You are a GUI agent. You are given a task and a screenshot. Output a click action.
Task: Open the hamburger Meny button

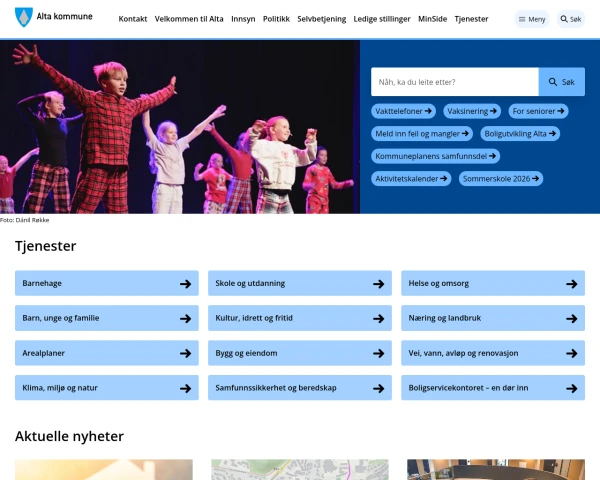click(x=532, y=19)
